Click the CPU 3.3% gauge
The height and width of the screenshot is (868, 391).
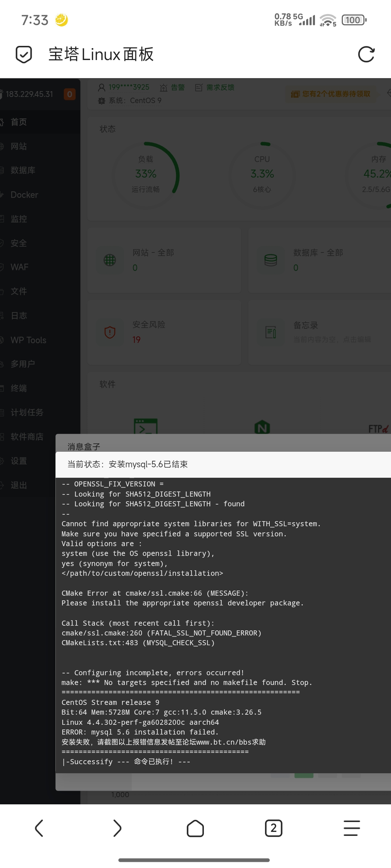click(262, 176)
